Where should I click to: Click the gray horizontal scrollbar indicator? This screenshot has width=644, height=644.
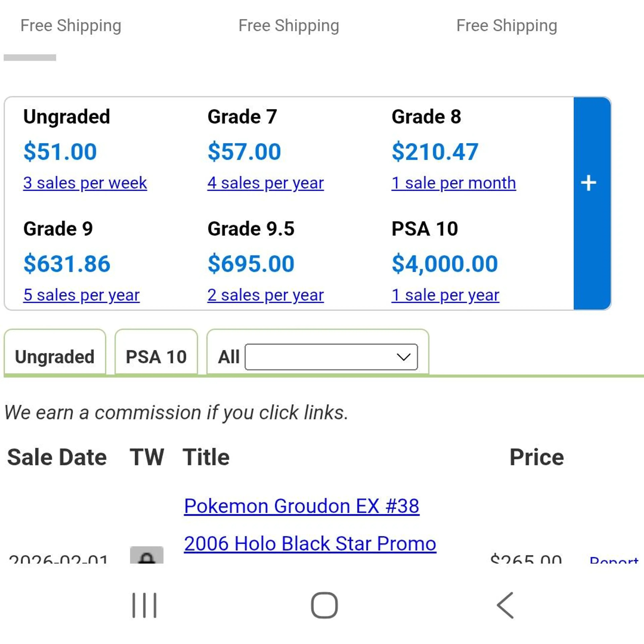[x=30, y=58]
